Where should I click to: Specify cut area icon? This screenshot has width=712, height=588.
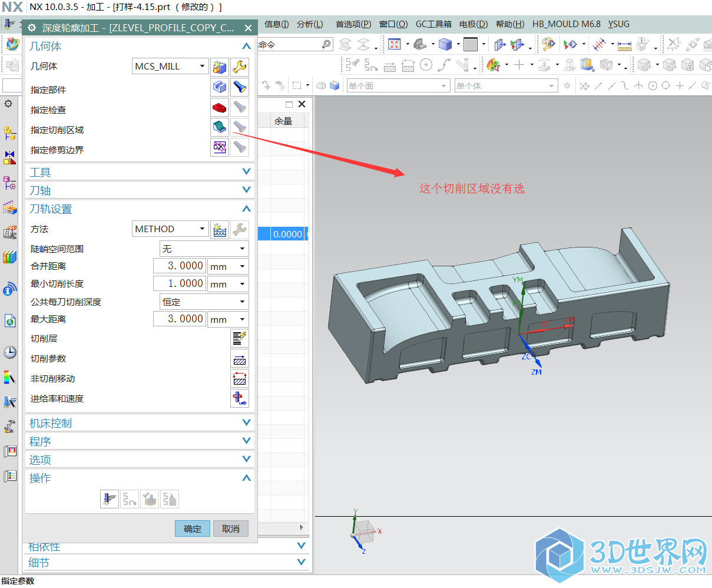click(220, 127)
